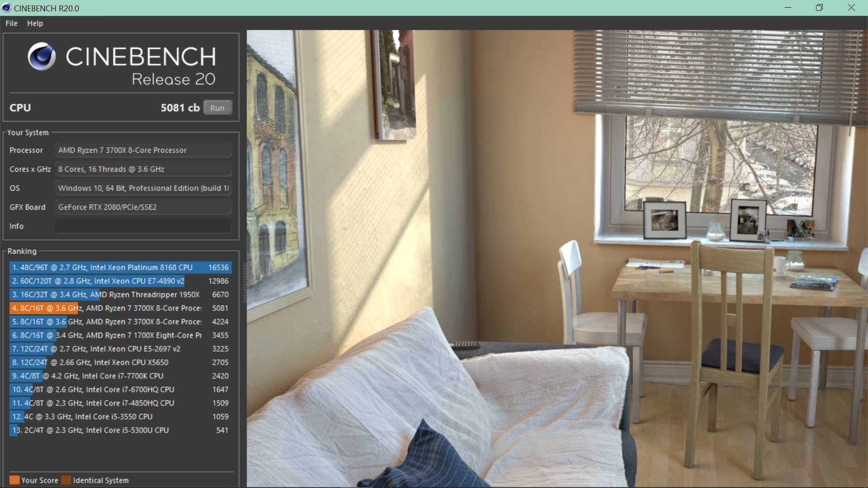Click the orange Your Score legend marker

click(15, 480)
